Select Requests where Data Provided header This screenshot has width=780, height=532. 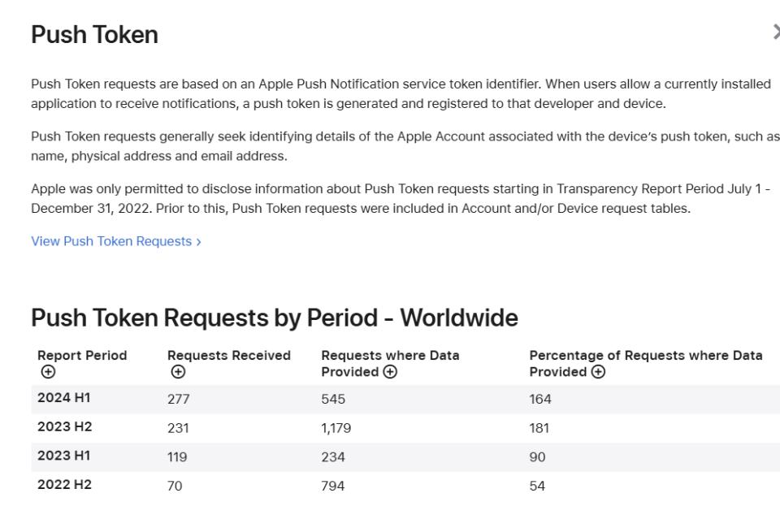(390, 363)
